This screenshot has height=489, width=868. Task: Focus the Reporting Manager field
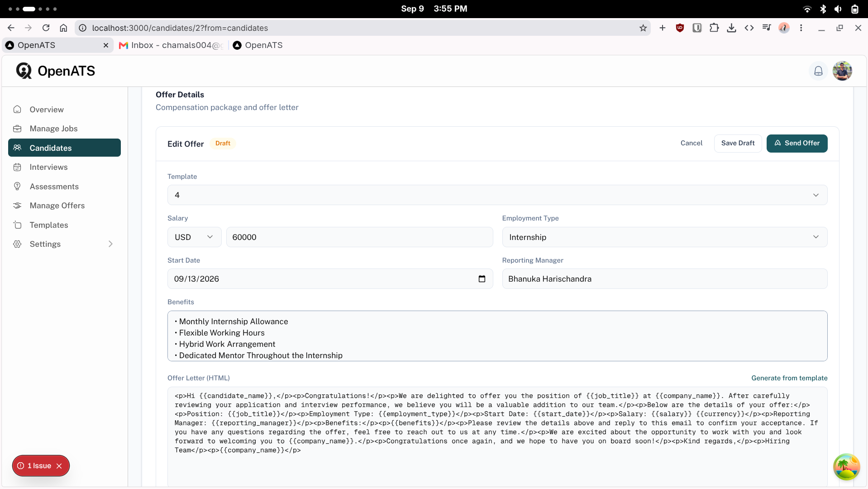pos(664,279)
